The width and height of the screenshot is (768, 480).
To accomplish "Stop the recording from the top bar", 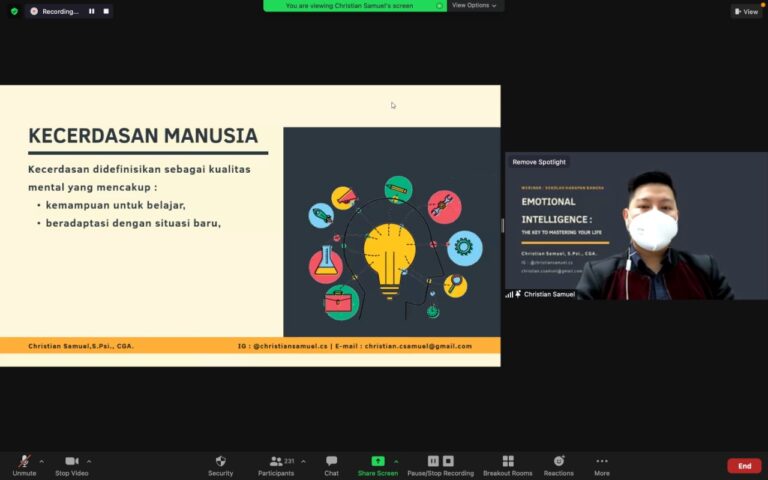I will 106,11.
